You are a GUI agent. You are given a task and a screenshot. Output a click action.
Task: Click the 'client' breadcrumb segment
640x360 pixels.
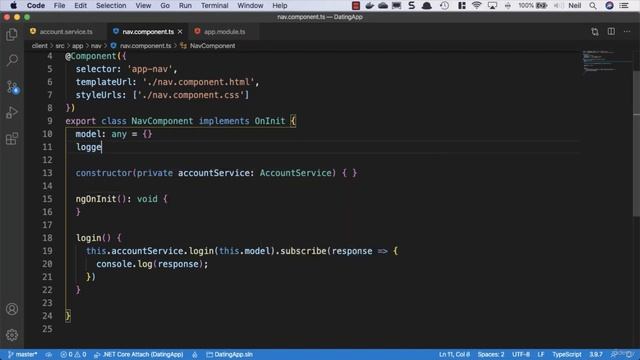tap(40, 46)
